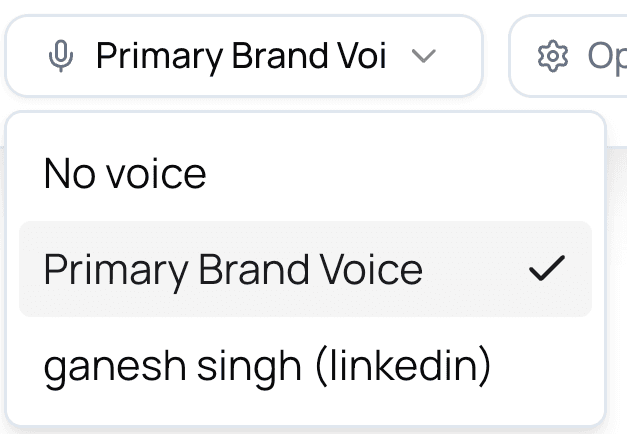
Task: Collapse the voice dropdown via chevron arrow
Action: (x=424, y=57)
